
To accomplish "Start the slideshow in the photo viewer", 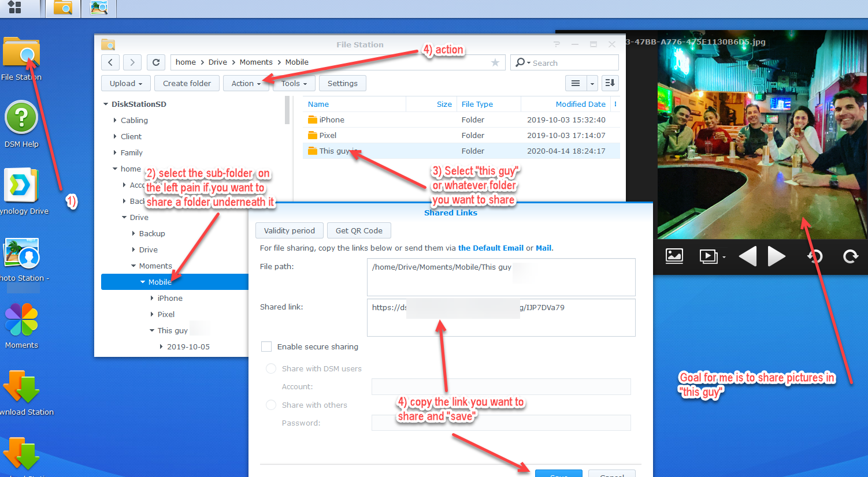I will coord(708,256).
